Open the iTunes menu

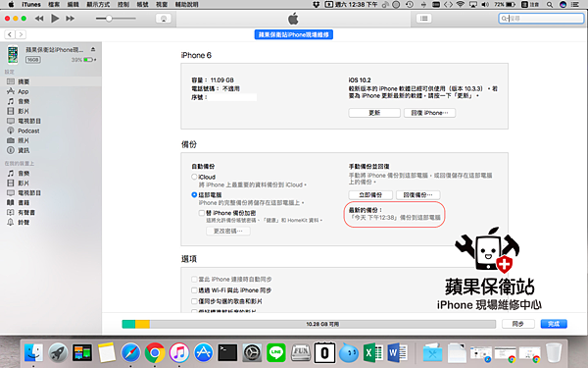pos(31,5)
